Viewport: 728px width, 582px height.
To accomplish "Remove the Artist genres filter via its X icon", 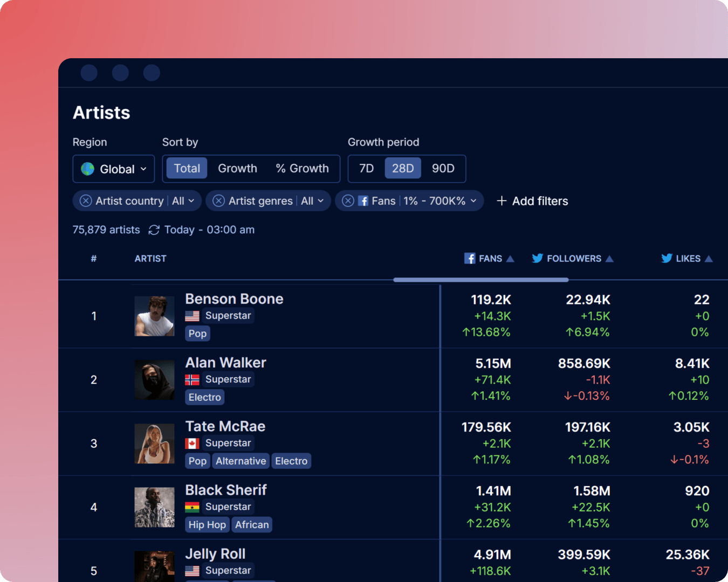I will [x=218, y=200].
